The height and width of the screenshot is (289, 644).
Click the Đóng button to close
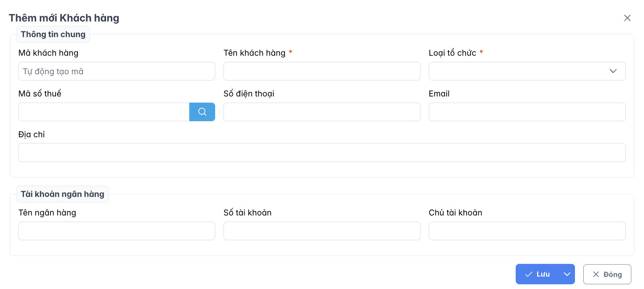coord(607,274)
